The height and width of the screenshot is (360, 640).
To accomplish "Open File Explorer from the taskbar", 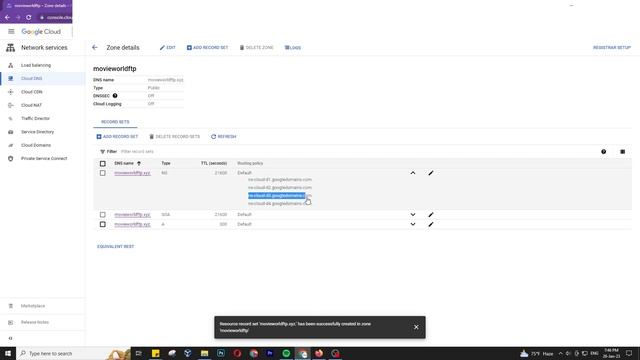I will pos(204,353).
